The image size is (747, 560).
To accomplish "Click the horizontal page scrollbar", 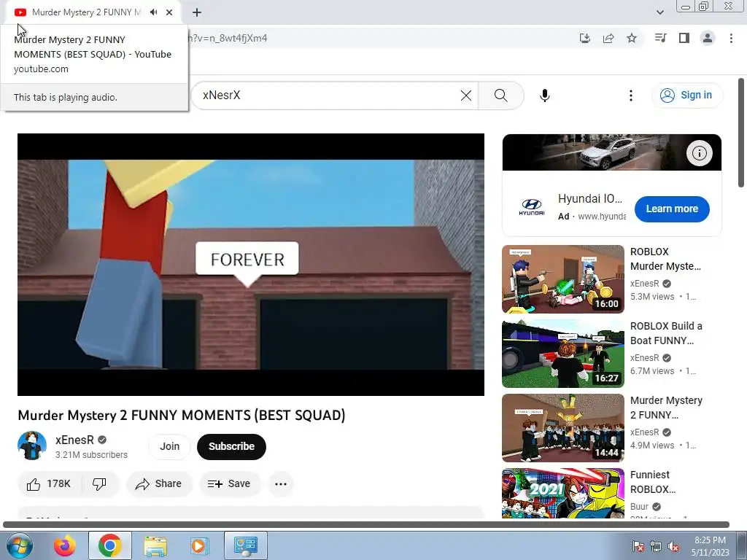I will (x=366, y=525).
